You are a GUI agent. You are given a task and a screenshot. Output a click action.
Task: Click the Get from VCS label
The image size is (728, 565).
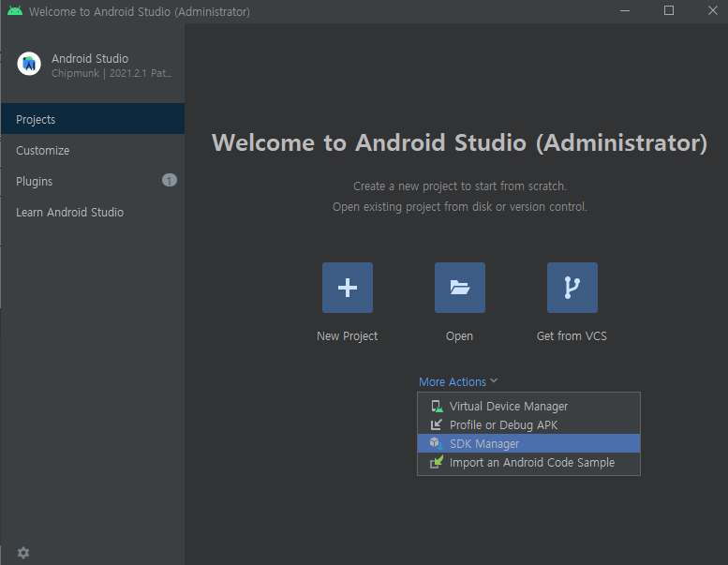pyautogui.click(x=572, y=336)
